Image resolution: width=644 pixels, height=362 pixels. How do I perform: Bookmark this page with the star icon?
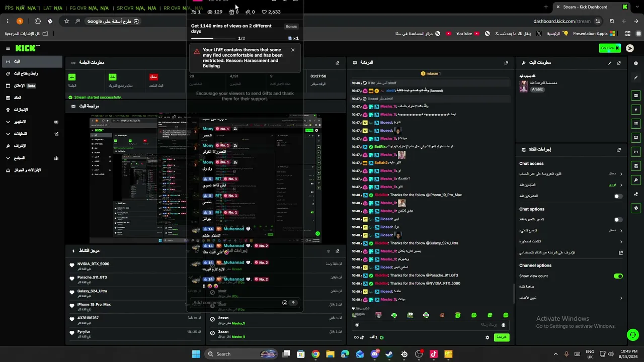[66, 21]
